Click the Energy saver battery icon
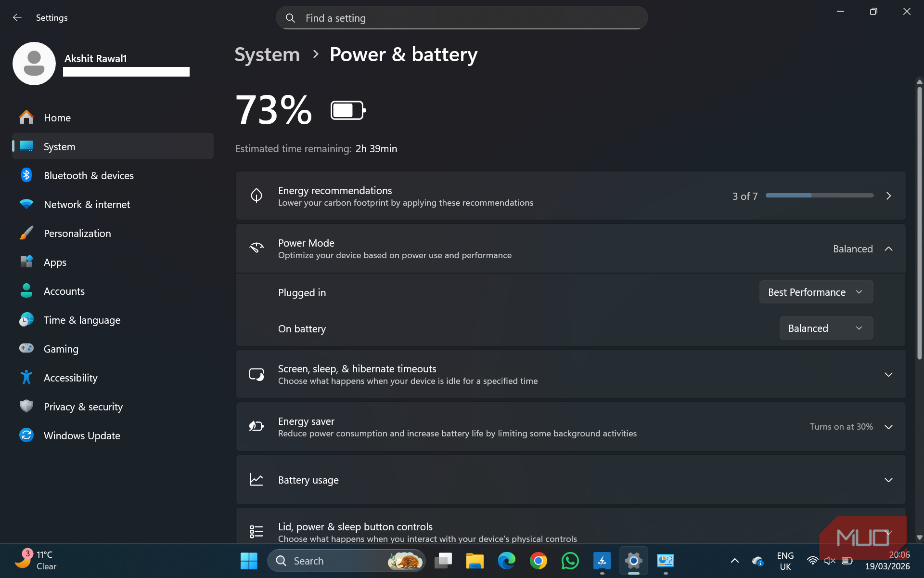The image size is (924, 578). point(257,426)
